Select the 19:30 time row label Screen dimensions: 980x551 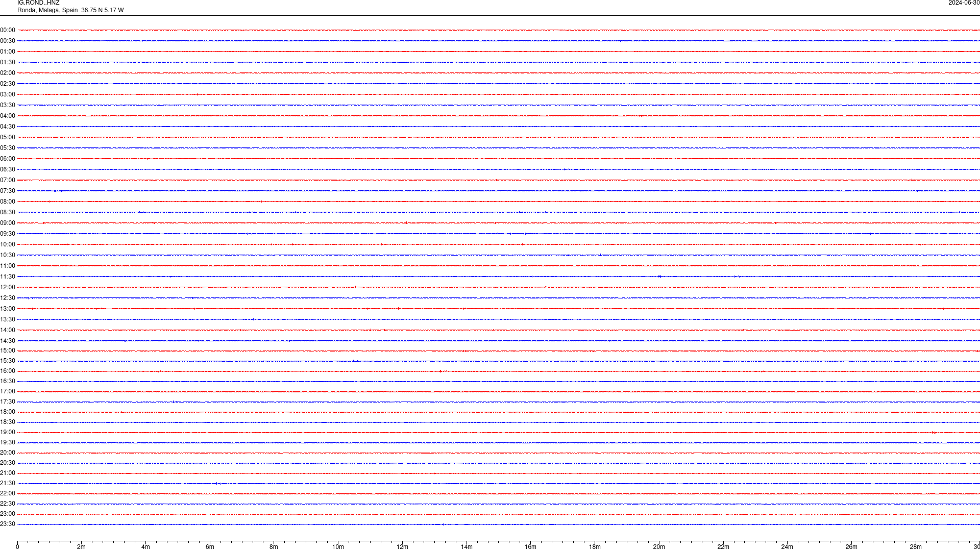[8, 442]
